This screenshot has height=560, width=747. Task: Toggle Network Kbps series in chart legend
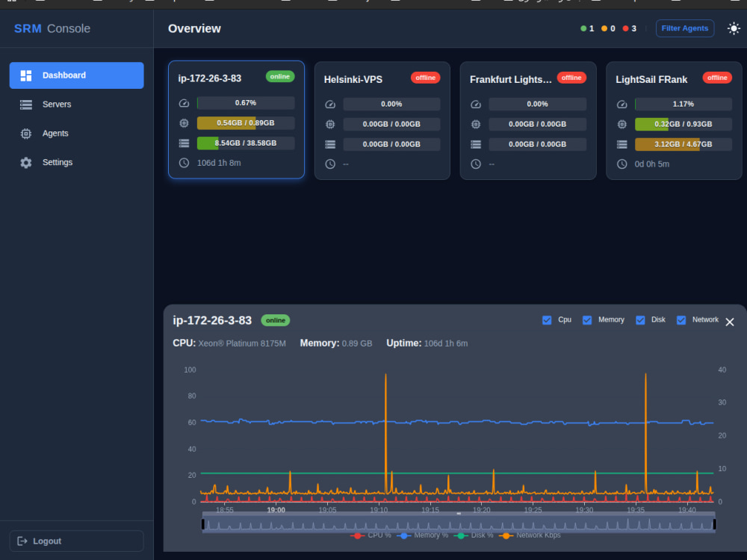click(530, 535)
